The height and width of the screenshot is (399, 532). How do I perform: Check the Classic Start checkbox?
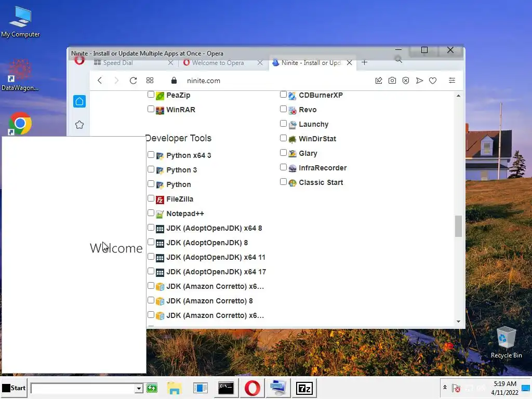tap(283, 182)
